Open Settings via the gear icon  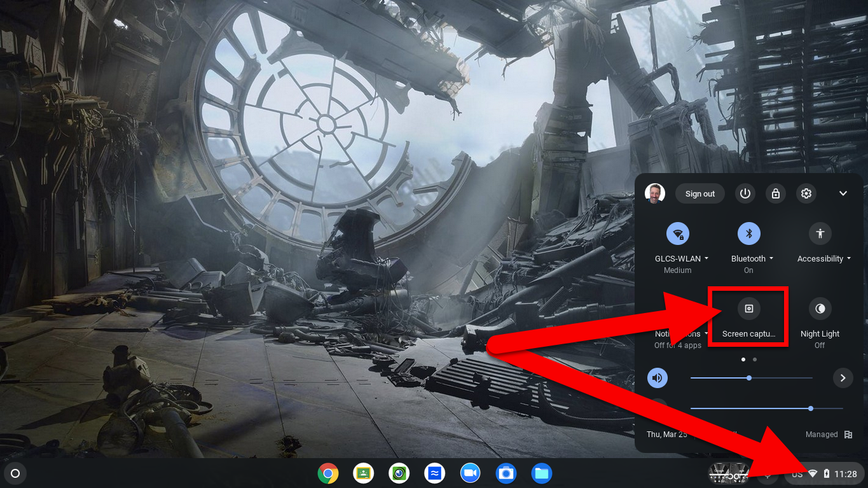point(806,193)
